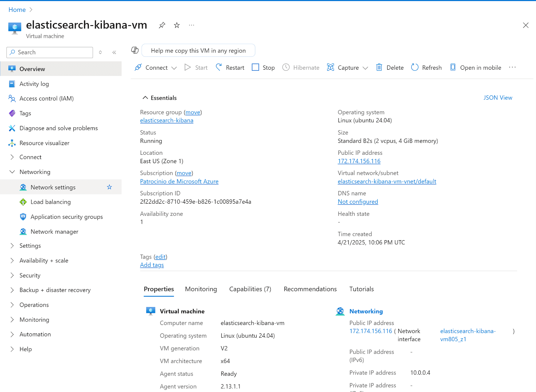Select the Capture icon in the toolbar
Screen dimensions: 536x392
331,67
